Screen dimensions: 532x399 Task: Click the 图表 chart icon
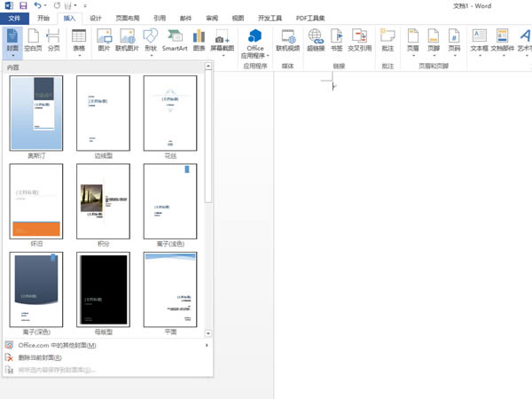tap(199, 41)
